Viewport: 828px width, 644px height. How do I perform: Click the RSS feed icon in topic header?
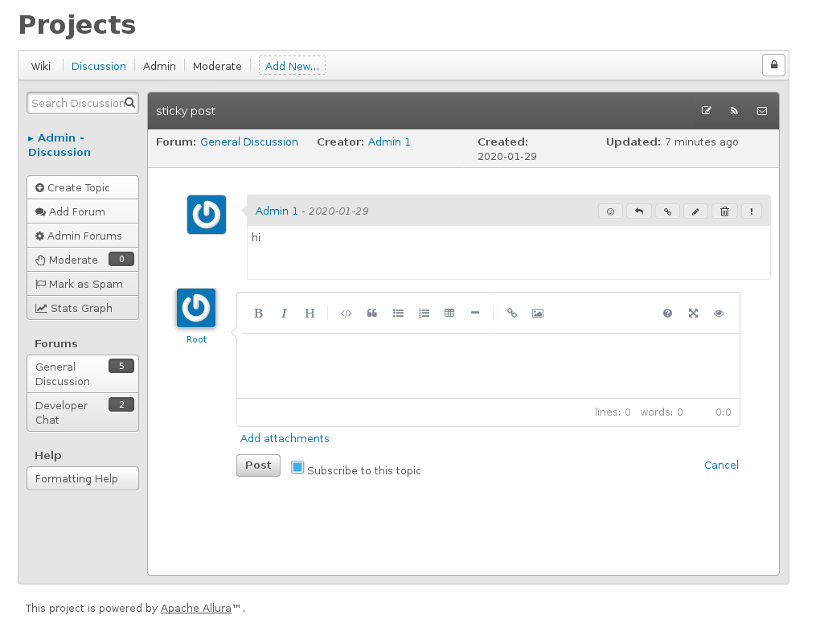(734, 111)
